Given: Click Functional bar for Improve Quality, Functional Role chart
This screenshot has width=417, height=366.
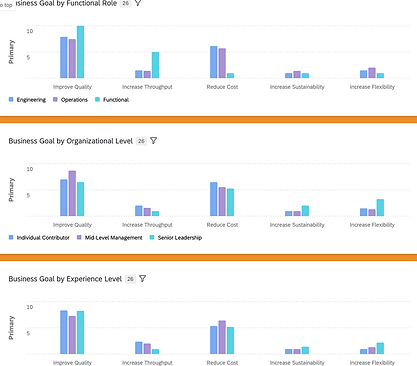Looking at the screenshot, I should 80,52.
